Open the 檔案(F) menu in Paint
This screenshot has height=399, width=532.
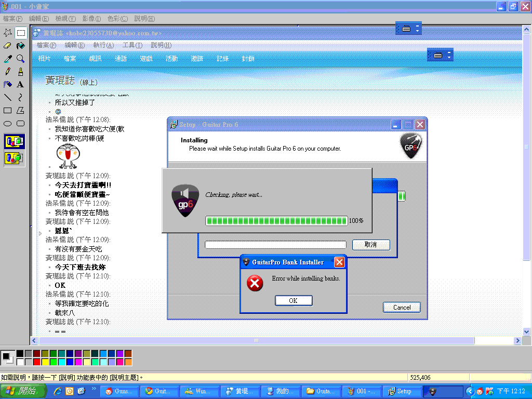pos(12,19)
